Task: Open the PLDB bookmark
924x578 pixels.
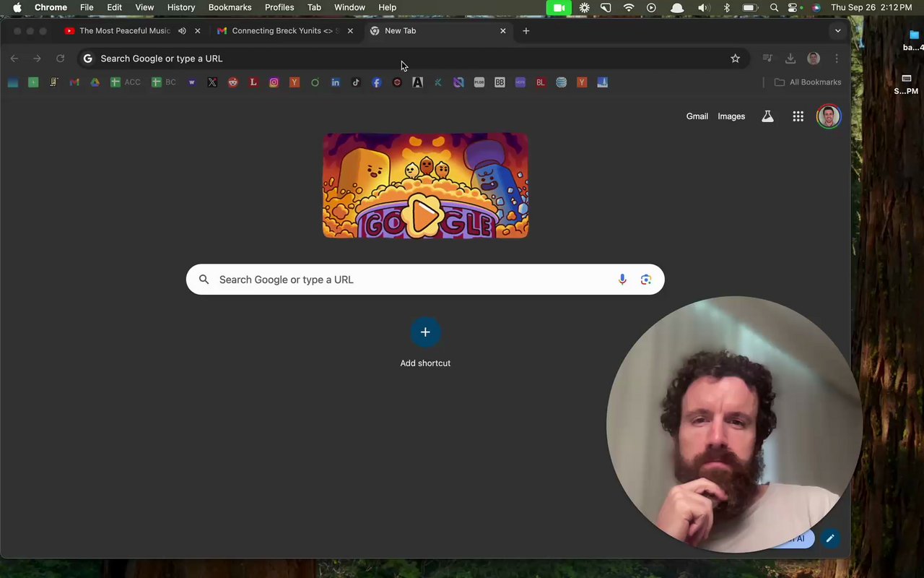Action: [x=479, y=82]
